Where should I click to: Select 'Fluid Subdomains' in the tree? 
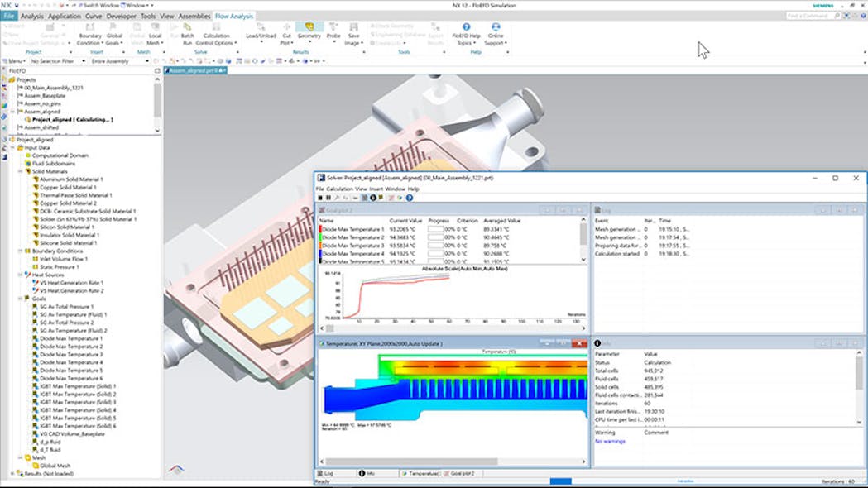coord(53,164)
